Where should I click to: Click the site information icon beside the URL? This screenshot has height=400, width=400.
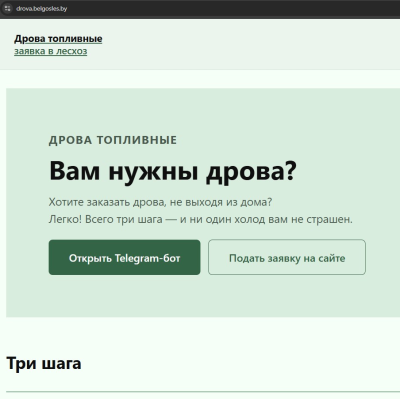pyautogui.click(x=7, y=8)
